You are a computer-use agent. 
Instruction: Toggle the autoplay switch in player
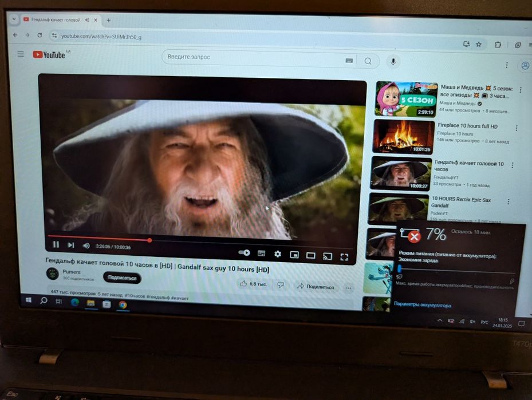click(x=244, y=252)
